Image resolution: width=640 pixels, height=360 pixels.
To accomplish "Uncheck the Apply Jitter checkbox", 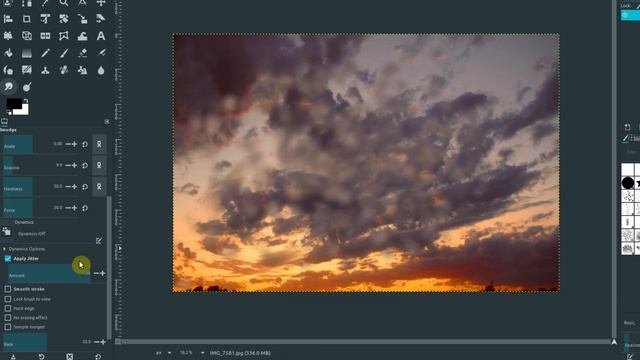I will click(x=8, y=258).
